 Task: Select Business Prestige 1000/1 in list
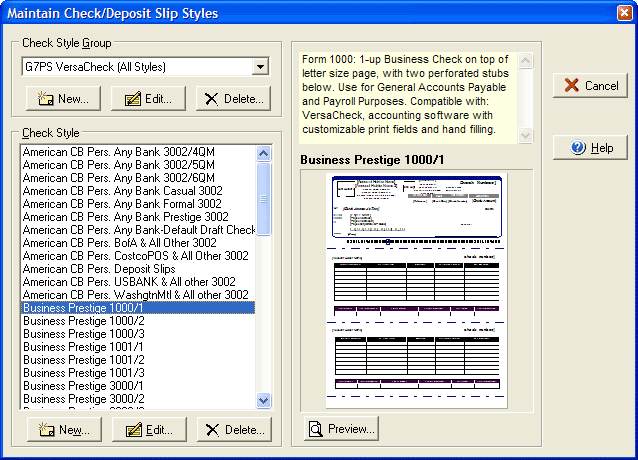(x=138, y=308)
